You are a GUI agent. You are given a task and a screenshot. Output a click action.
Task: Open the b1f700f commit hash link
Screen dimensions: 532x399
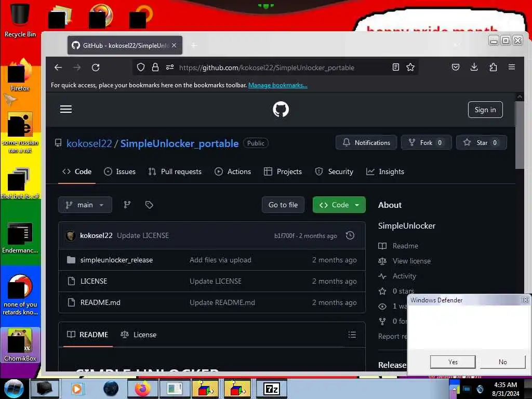coord(284,236)
